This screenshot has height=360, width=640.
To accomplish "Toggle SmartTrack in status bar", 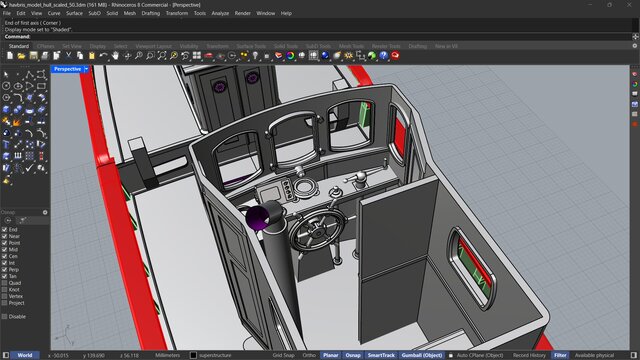I will pyautogui.click(x=381, y=356).
